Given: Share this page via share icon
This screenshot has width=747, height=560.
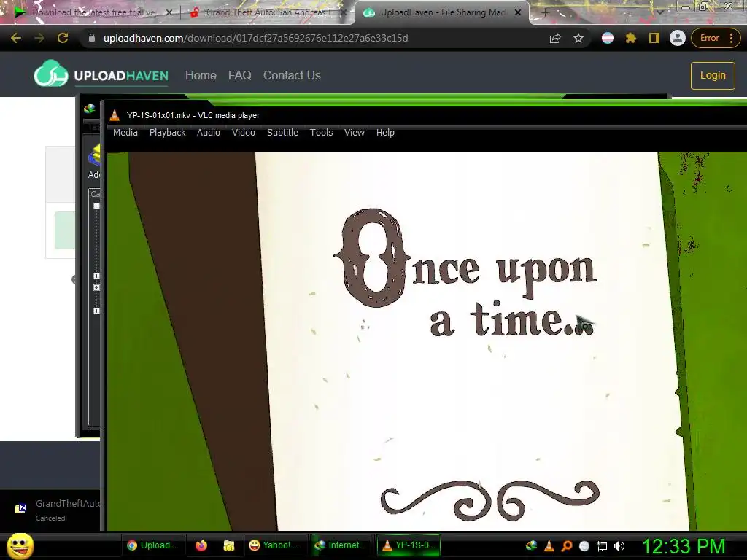Looking at the screenshot, I should coord(555,38).
